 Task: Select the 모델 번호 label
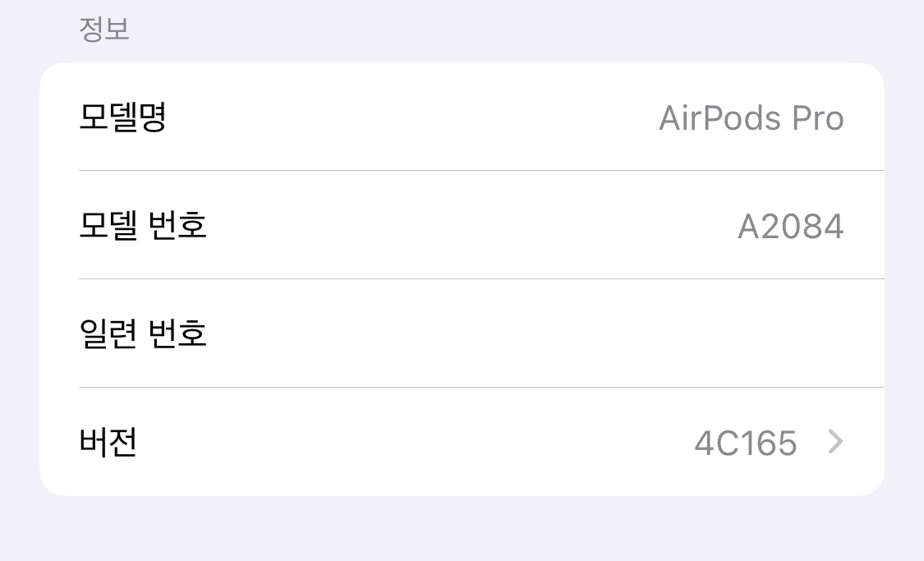pos(143,225)
